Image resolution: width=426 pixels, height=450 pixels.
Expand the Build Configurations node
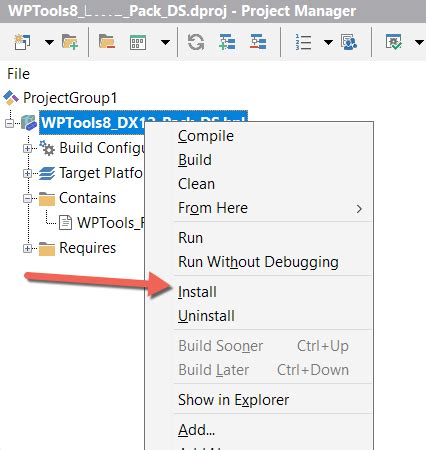pyautogui.click(x=28, y=148)
